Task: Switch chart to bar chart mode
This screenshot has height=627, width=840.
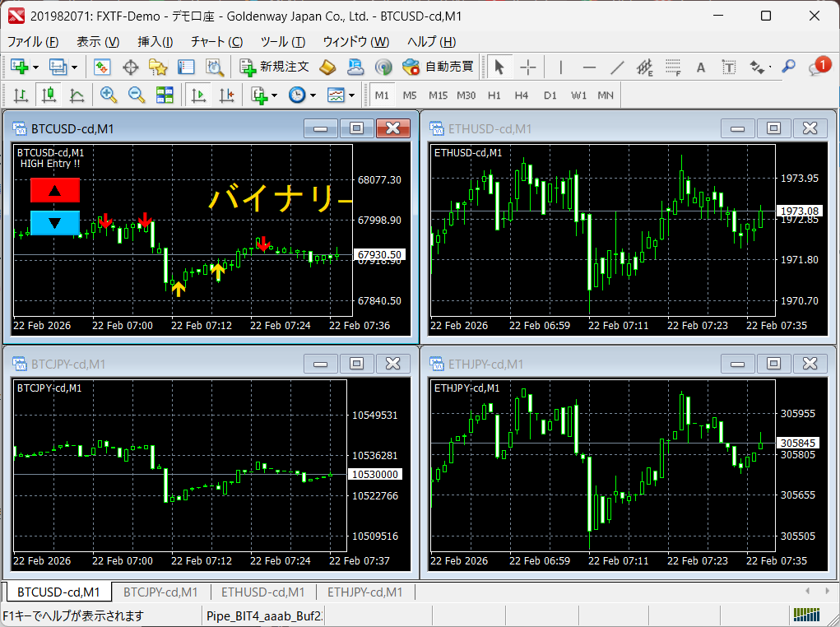Action: click(x=21, y=95)
